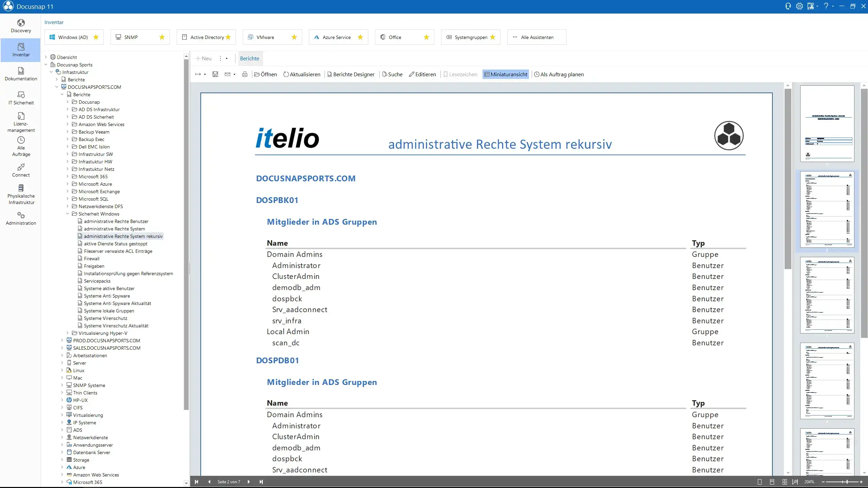The width and height of the screenshot is (868, 488).
Task: Expand the Übersicht tree node
Action: coord(46,57)
